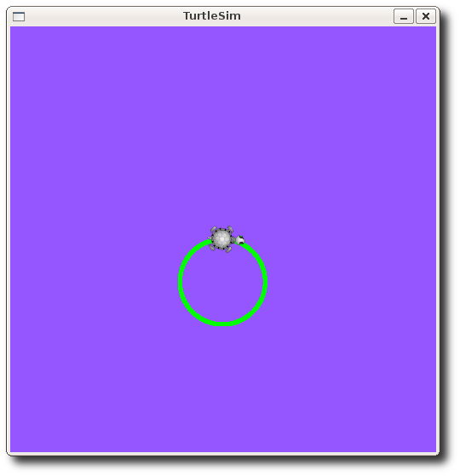
Task: Click the turtle's upper front leg
Action: 230,228
